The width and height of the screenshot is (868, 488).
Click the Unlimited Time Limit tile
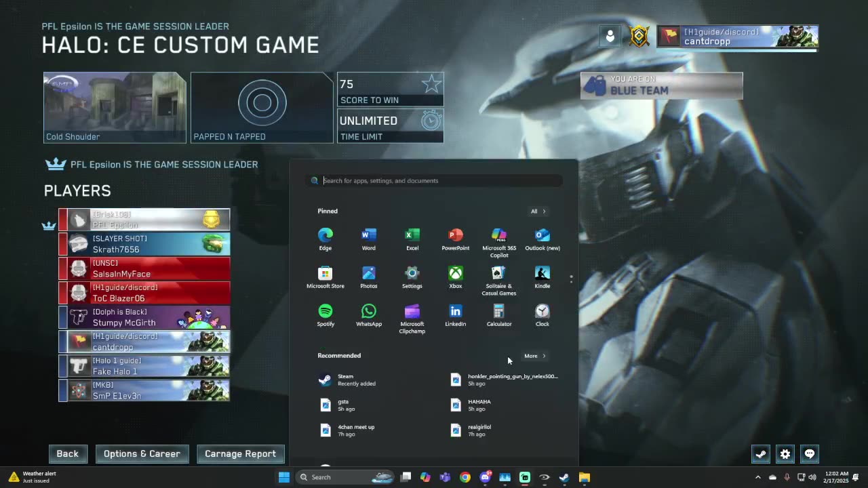pos(391,126)
